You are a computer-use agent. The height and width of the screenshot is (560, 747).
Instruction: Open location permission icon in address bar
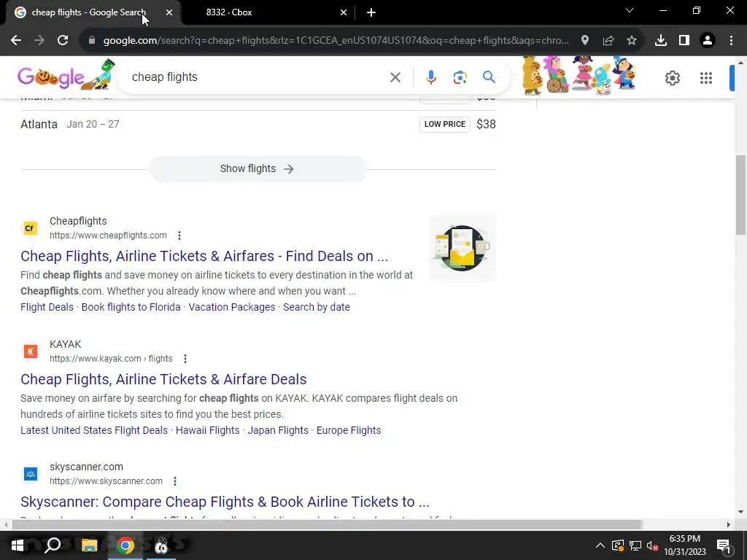(x=584, y=41)
